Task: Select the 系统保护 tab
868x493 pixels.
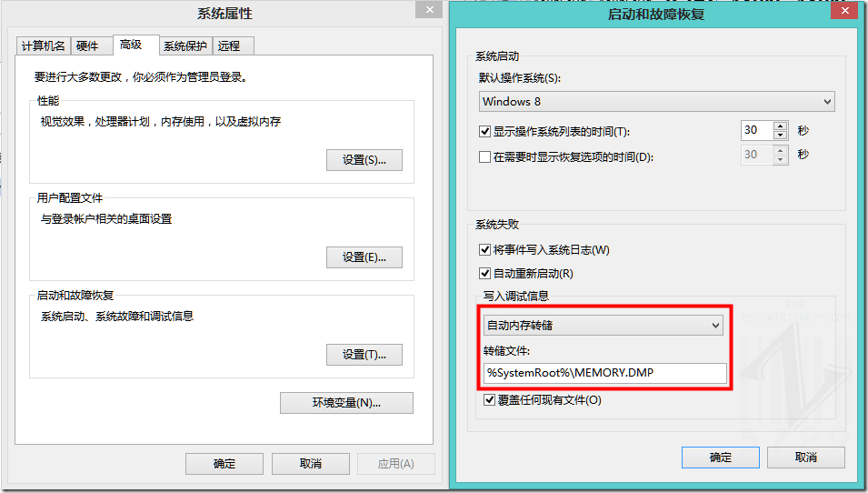Action: (x=185, y=46)
